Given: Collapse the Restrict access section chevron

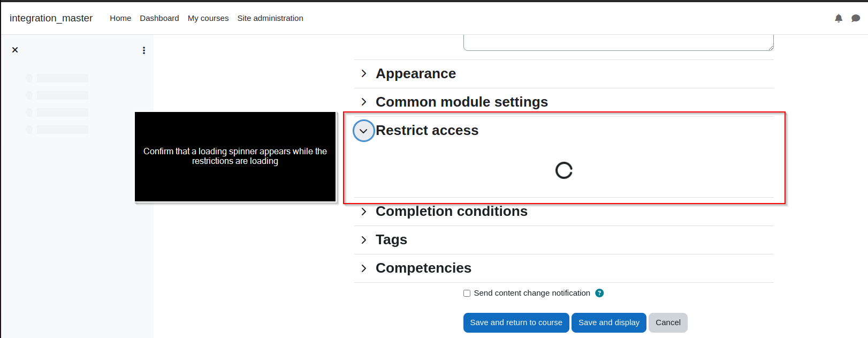Looking at the screenshot, I should point(364,131).
